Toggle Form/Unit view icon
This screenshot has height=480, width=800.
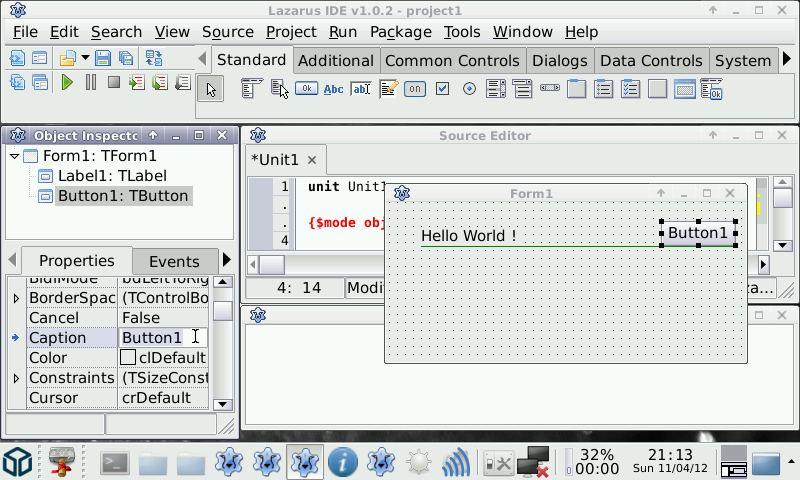tap(154, 58)
